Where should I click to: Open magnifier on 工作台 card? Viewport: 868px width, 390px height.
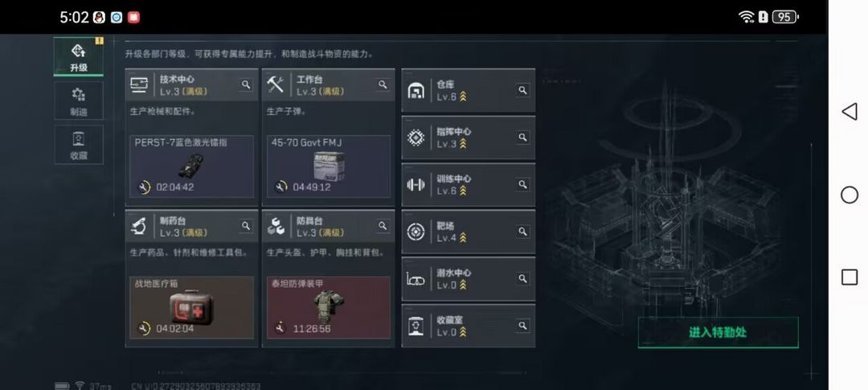click(x=383, y=84)
